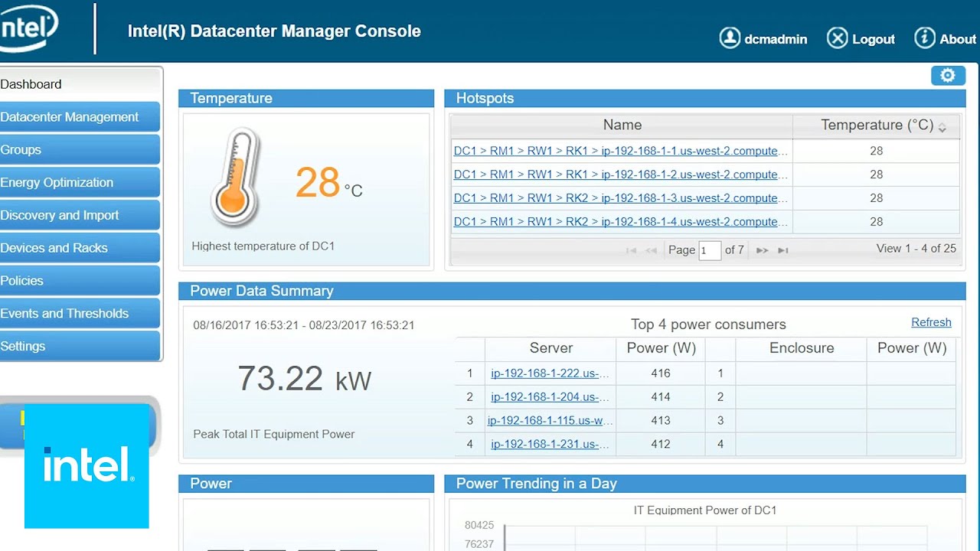Click the About text
Image resolution: width=980 pixels, height=551 pixels.
point(958,39)
